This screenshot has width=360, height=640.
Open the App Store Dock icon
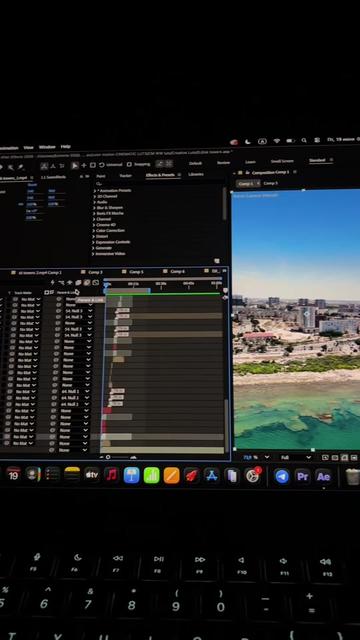pos(211,476)
